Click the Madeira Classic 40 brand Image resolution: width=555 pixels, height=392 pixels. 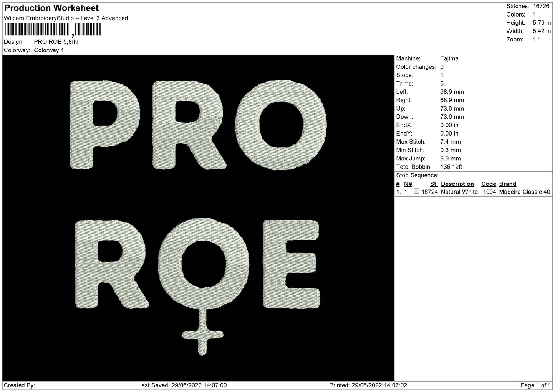(x=524, y=192)
